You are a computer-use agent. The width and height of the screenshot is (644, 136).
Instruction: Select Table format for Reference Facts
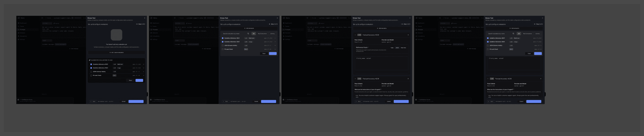(x=392, y=48)
